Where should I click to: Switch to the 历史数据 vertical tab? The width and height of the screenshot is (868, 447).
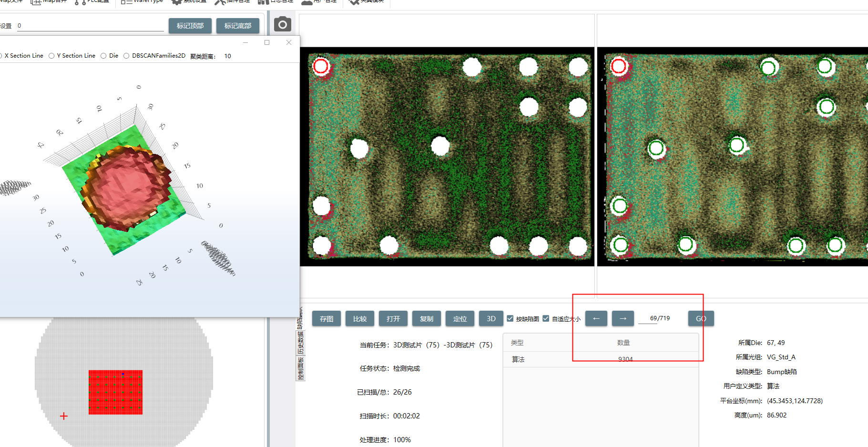pos(300,343)
